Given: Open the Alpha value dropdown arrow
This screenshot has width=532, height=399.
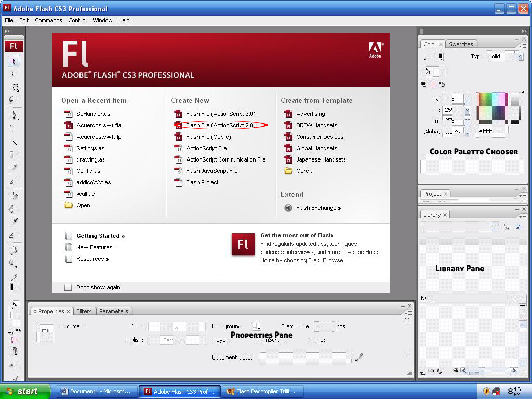Looking at the screenshot, I should tap(467, 132).
